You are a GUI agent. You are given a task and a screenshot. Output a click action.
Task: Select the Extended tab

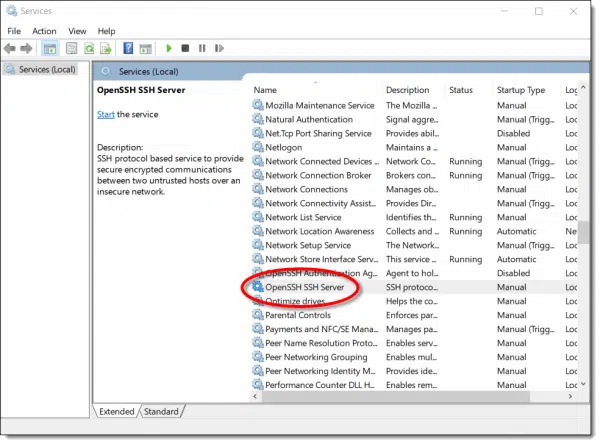(x=118, y=411)
